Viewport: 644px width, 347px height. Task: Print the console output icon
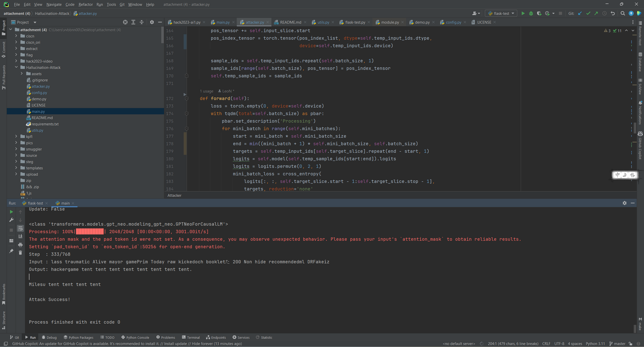point(20,245)
